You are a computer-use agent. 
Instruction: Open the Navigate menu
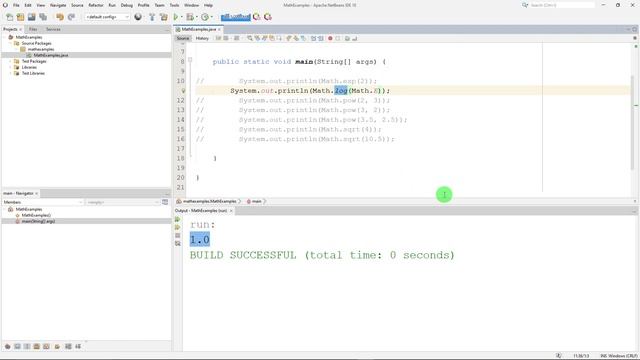58,5
